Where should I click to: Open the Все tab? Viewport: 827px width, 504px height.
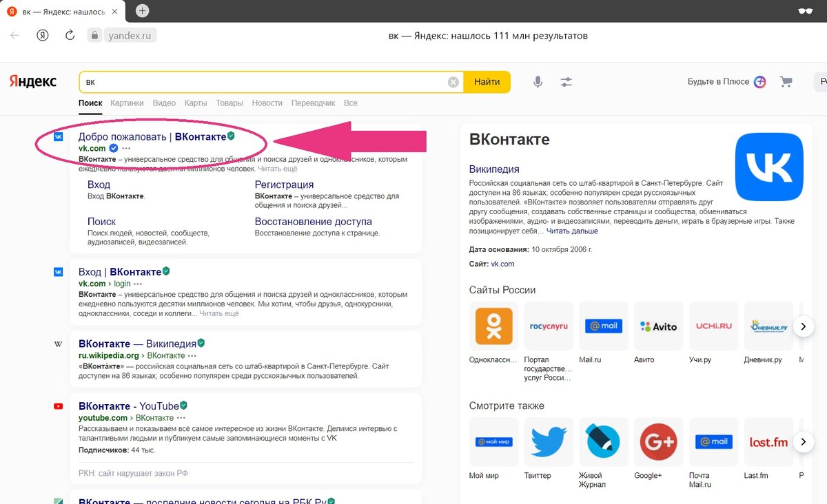[x=351, y=103]
